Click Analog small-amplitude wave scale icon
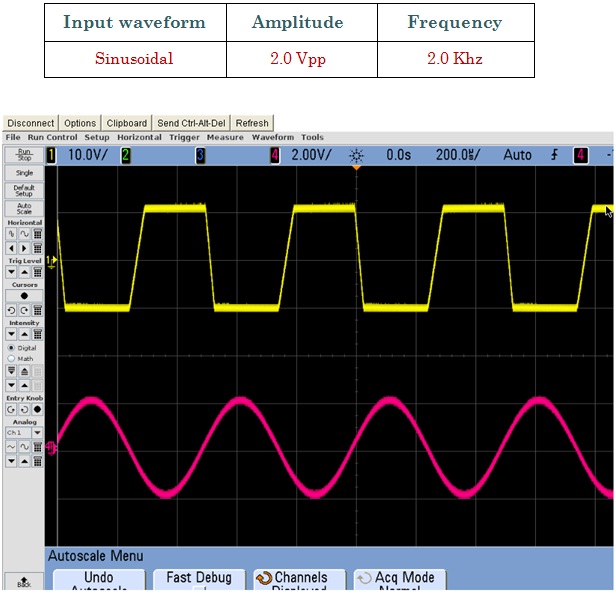Screen dimensions: 616x592 pyautogui.click(x=11, y=447)
